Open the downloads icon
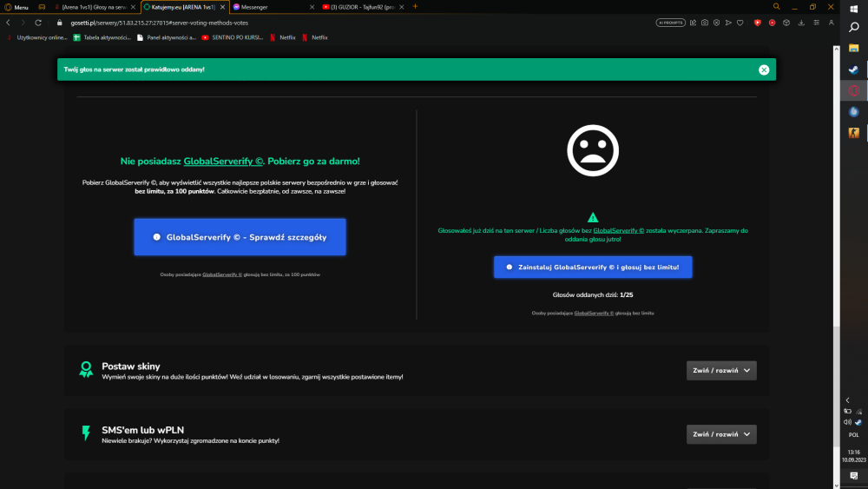This screenshot has width=868, height=489. 801,23
